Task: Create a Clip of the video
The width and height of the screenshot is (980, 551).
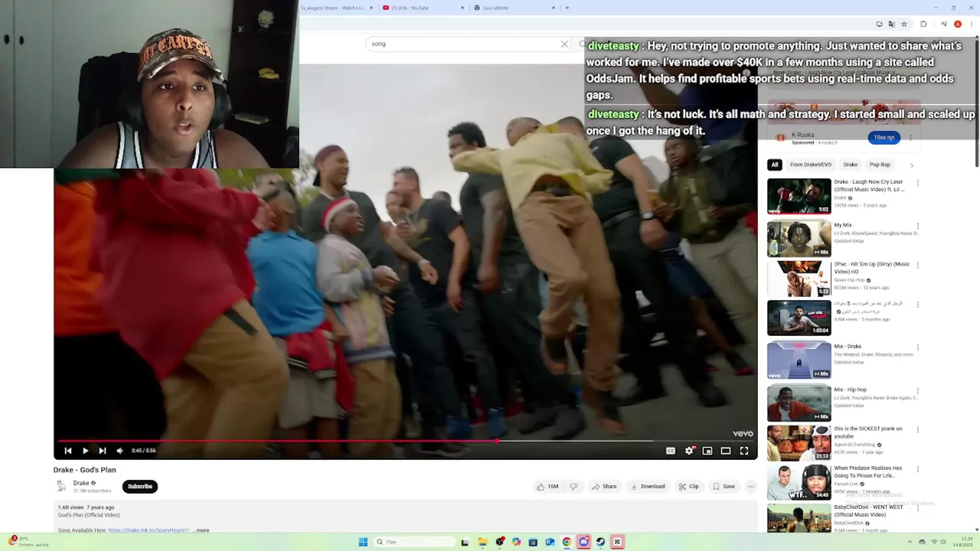Action: (688, 486)
